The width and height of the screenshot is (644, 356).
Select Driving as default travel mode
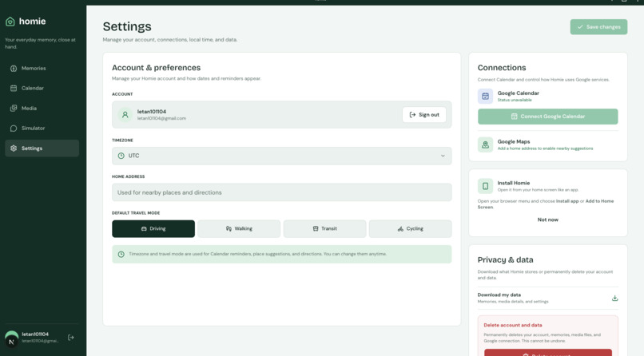click(153, 229)
